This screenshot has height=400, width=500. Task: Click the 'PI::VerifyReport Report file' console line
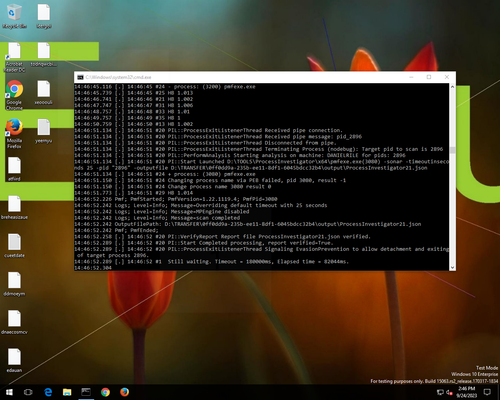pos(222,237)
